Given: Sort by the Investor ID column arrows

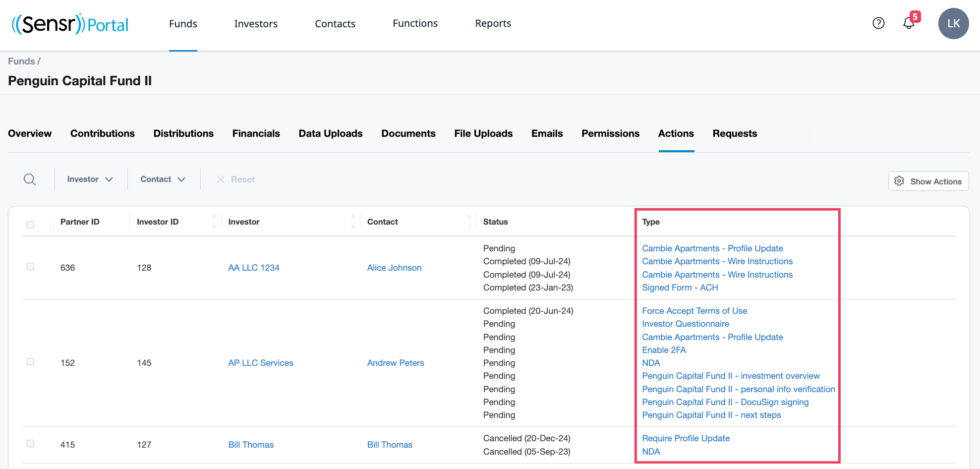Looking at the screenshot, I should pos(214,222).
